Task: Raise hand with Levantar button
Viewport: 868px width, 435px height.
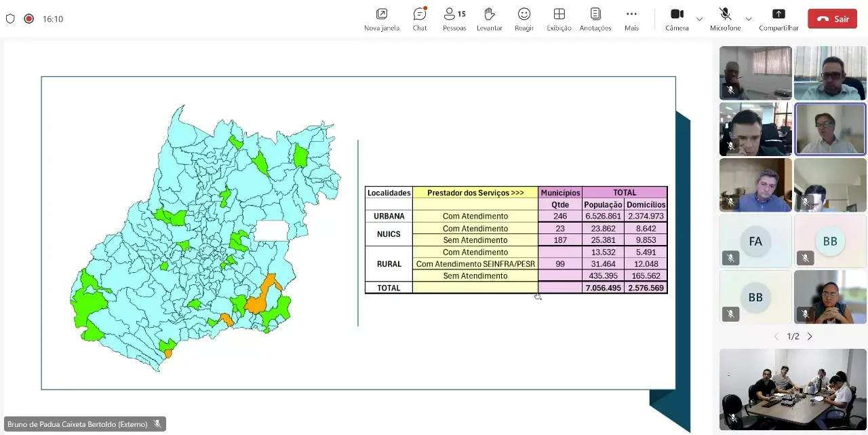Action: click(x=489, y=19)
